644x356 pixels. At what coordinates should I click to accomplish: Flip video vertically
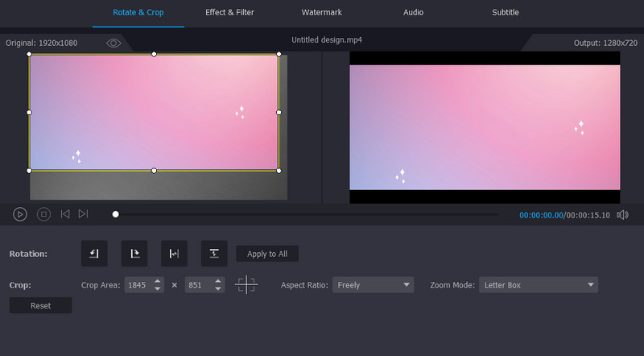click(x=214, y=254)
